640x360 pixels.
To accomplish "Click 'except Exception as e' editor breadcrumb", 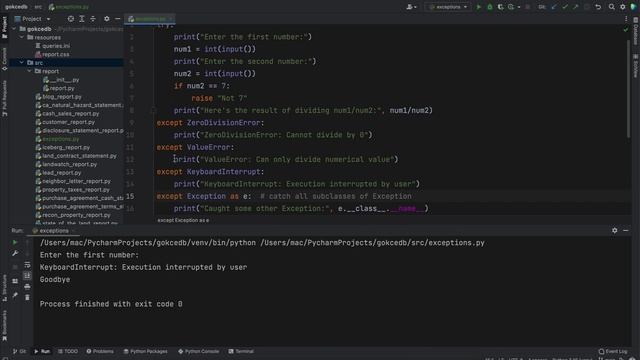I will [x=183, y=220].
